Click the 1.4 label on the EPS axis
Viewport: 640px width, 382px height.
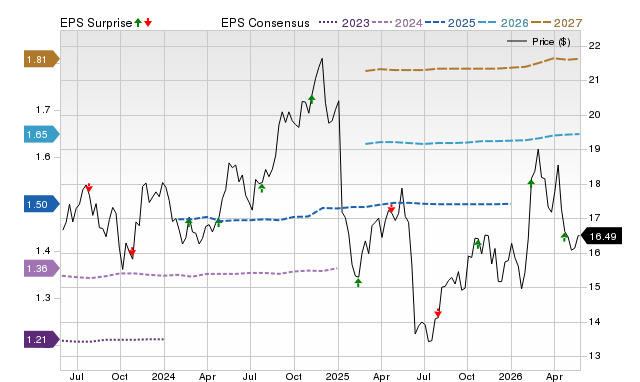click(43, 251)
